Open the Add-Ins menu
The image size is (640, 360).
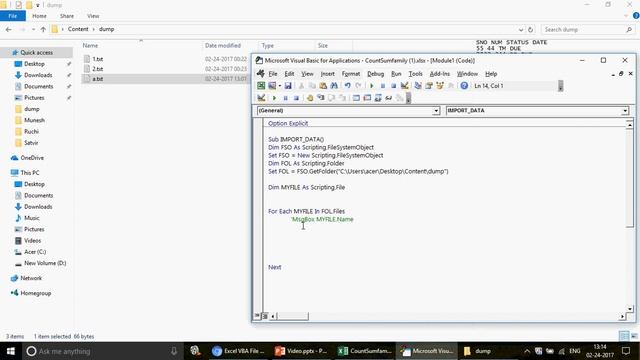(x=440, y=74)
